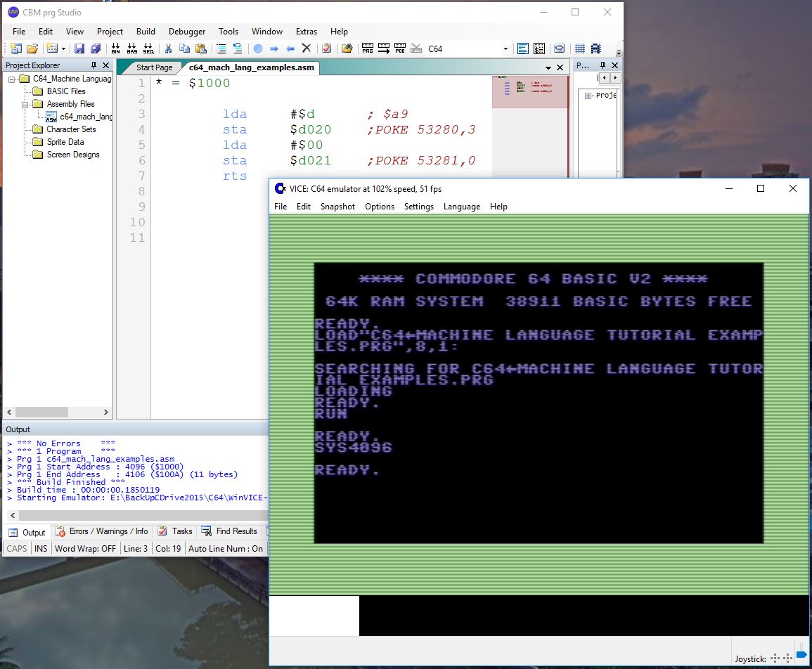Click the add-item icon beside the toolbar dropdown arrow
The image size is (812, 669).
tap(52, 48)
